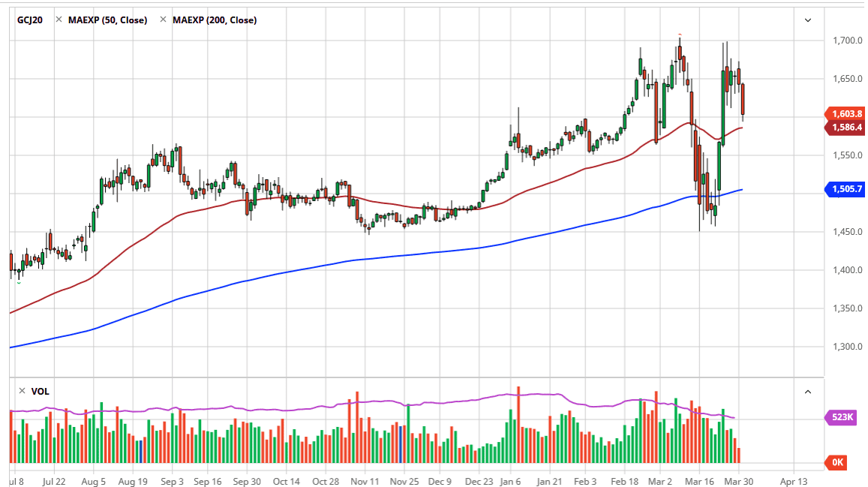Select the Jan 6 date label
Image resolution: width=868 pixels, height=487 pixels.
(x=510, y=482)
